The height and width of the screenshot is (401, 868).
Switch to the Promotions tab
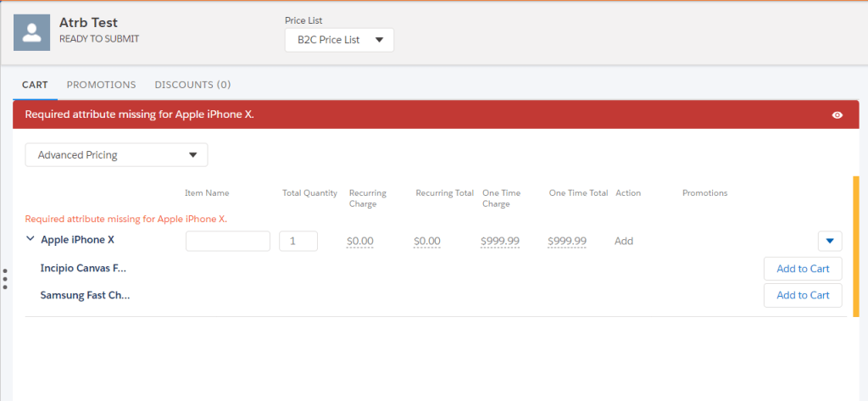pyautogui.click(x=101, y=85)
